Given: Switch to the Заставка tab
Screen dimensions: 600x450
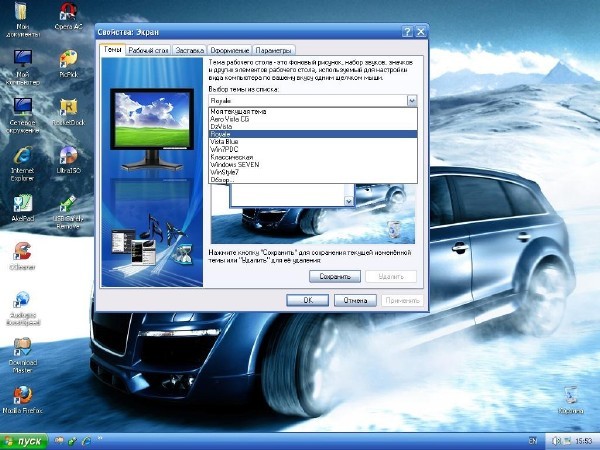Looking at the screenshot, I should (x=189, y=50).
